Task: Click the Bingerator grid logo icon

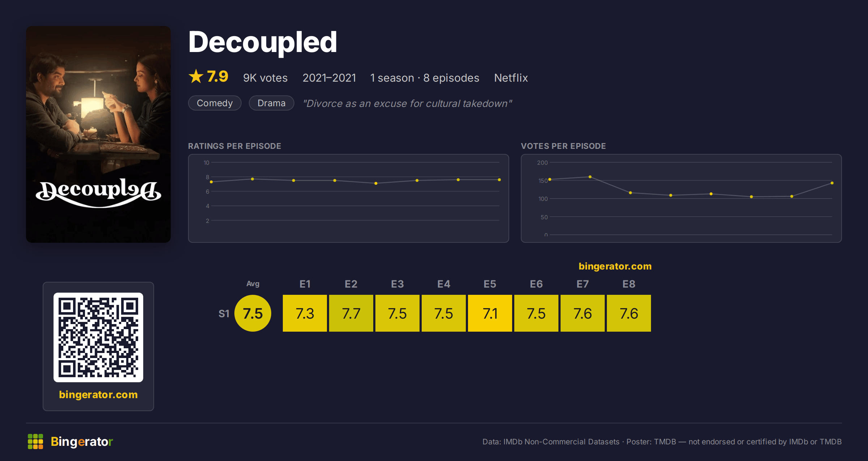Action: tap(35, 441)
